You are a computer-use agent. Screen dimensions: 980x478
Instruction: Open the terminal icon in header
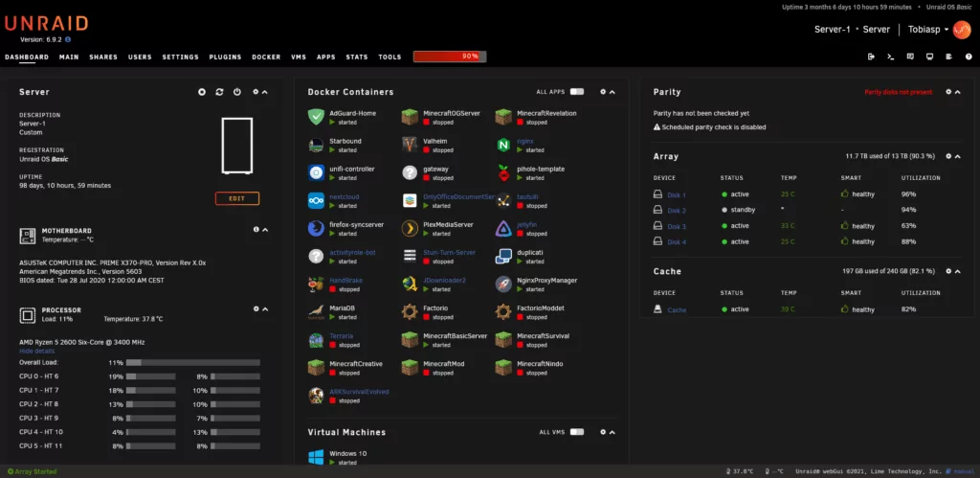(891, 57)
